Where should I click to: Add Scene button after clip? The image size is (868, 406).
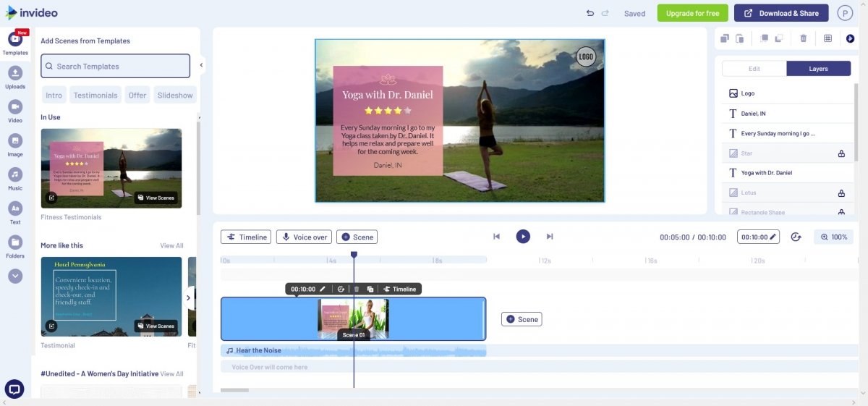[x=522, y=319]
